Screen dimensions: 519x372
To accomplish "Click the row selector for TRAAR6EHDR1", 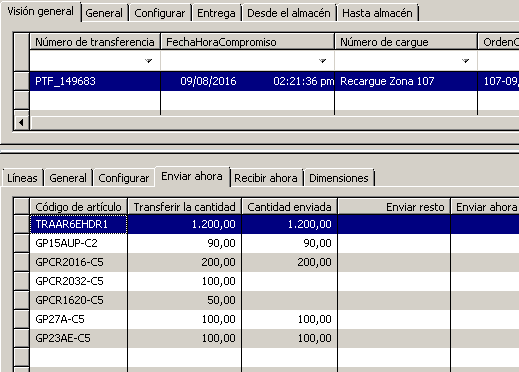I will pos(21,224).
